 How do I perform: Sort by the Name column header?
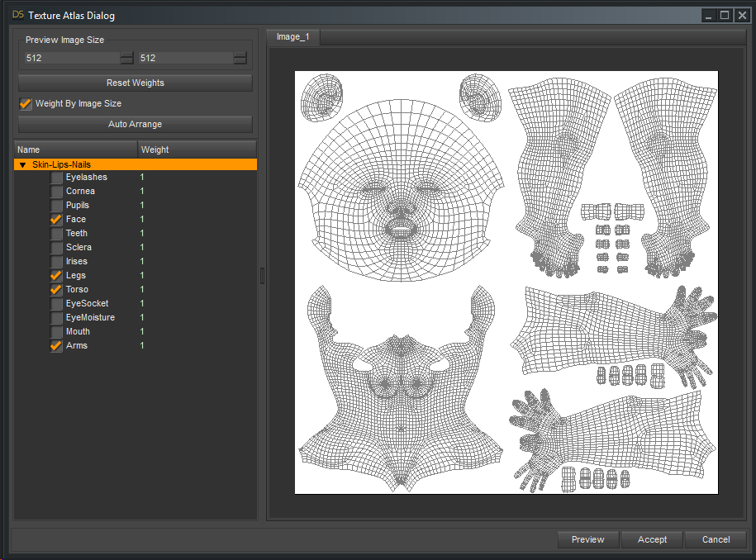[76, 149]
